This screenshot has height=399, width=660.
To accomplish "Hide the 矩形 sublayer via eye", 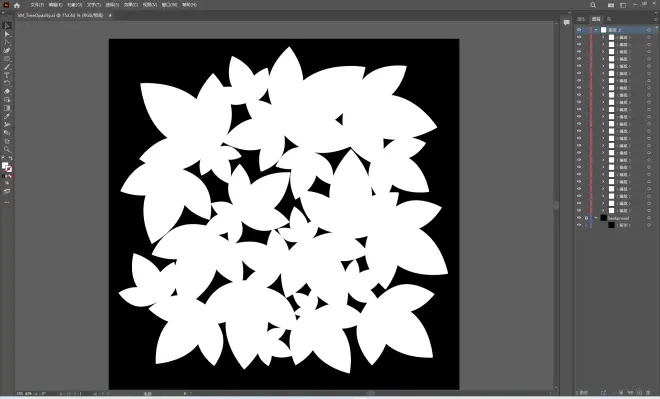I will tap(579, 225).
